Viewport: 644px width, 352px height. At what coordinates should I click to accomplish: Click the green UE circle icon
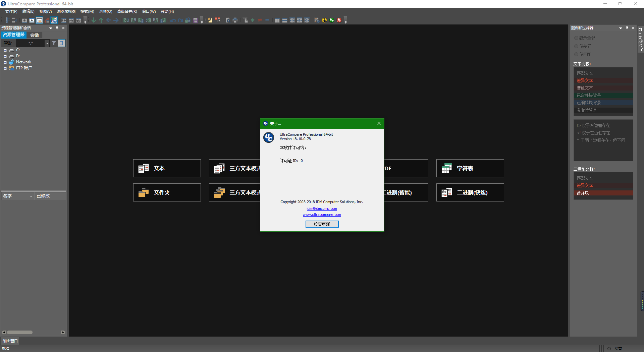pyautogui.click(x=332, y=20)
